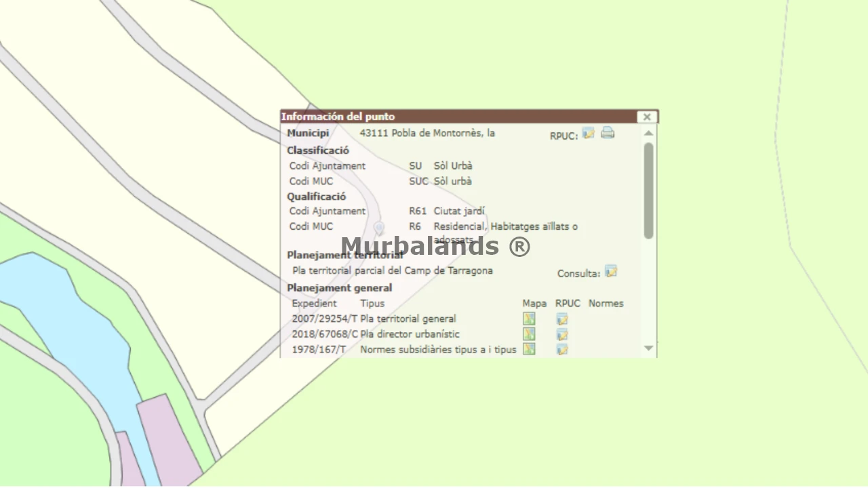
Task: Click the 'R61' qualification code
Action: tap(418, 211)
